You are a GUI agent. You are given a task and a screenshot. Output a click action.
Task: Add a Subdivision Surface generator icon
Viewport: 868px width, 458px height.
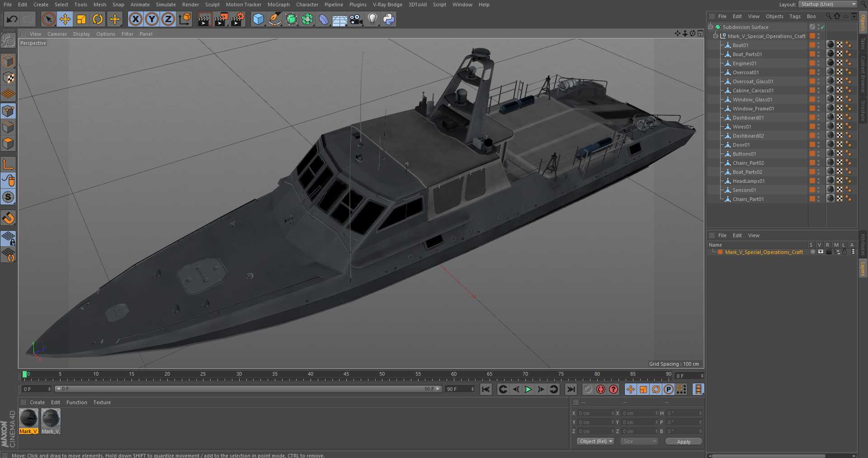[291, 19]
